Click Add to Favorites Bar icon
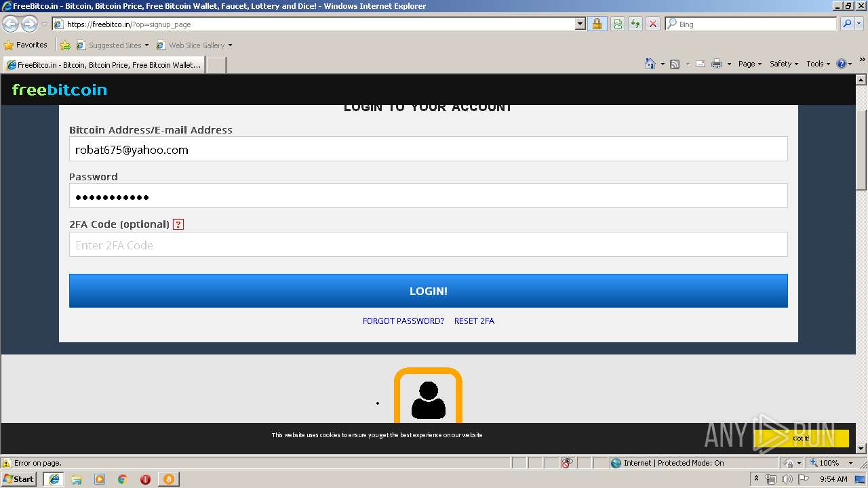This screenshot has width=868, height=488. point(65,45)
